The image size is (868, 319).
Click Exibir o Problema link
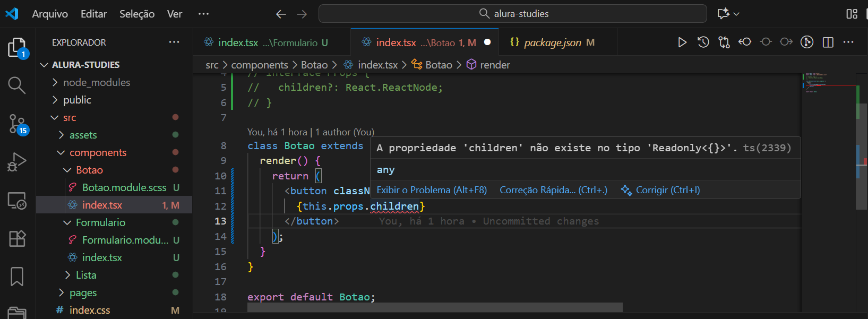tap(432, 190)
